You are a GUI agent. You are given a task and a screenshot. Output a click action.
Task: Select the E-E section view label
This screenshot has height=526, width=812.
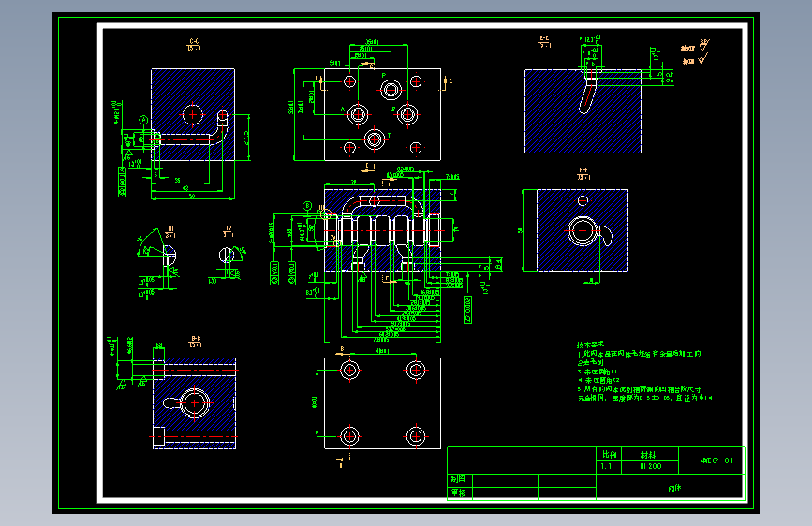[x=544, y=41]
